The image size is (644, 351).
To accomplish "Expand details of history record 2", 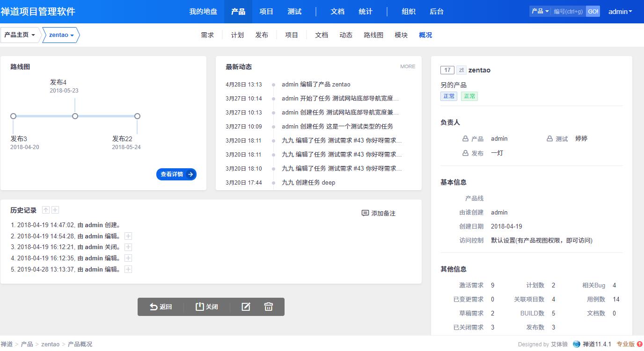I will pyautogui.click(x=128, y=236).
